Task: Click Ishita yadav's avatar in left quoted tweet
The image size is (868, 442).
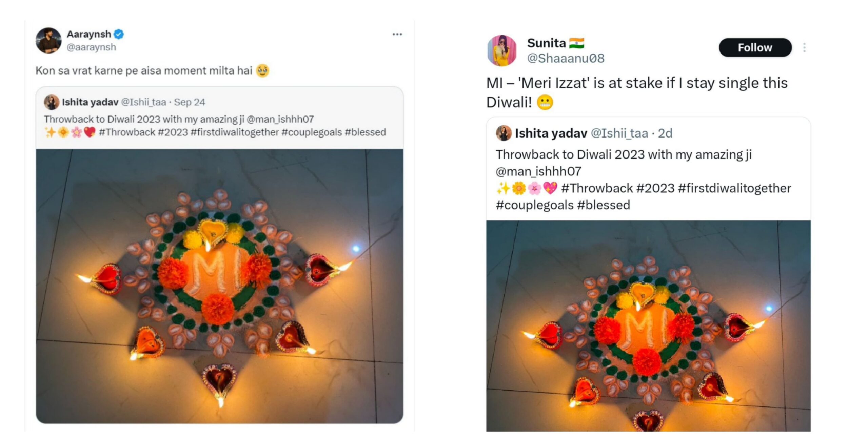Action: (x=52, y=102)
